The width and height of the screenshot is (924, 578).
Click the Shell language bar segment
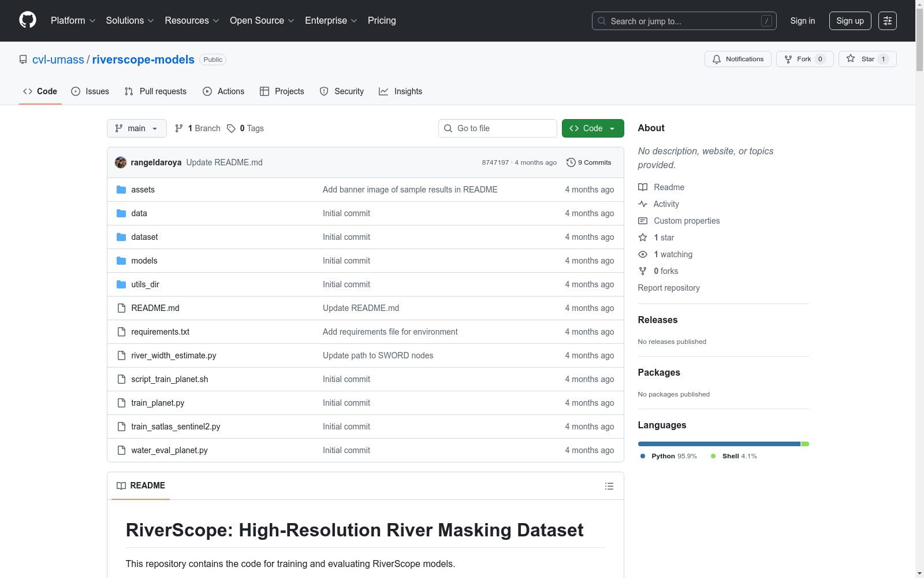pos(805,444)
